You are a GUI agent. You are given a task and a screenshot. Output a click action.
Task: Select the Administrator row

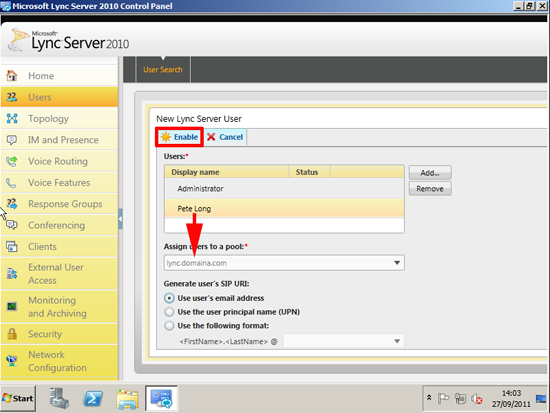coord(284,189)
